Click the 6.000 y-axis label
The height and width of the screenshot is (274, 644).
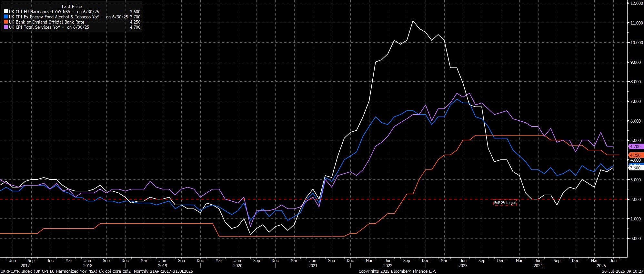pyautogui.click(x=635, y=121)
